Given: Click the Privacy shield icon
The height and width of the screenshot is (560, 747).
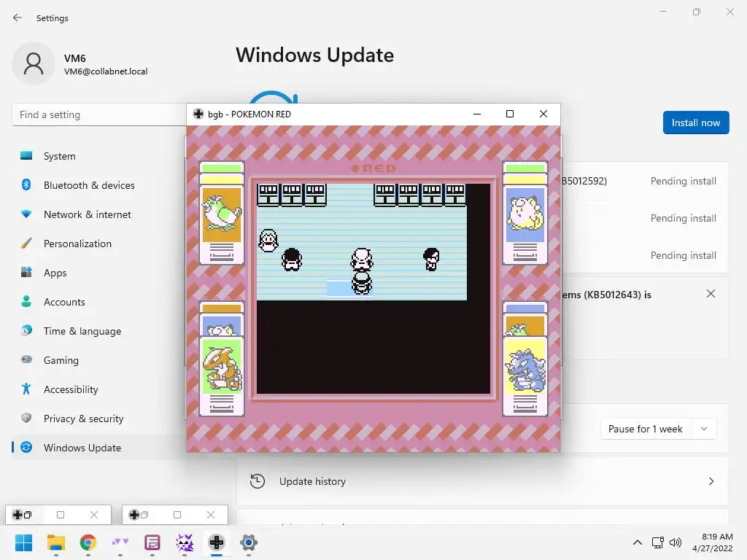Looking at the screenshot, I should coord(26,418).
